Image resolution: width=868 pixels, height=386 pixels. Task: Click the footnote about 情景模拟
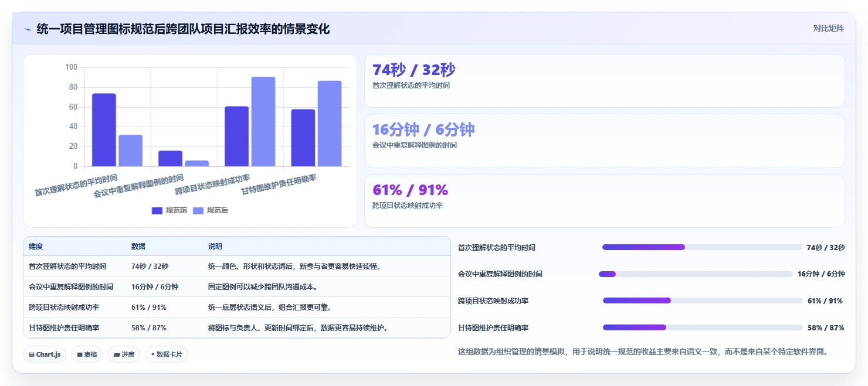(643, 352)
